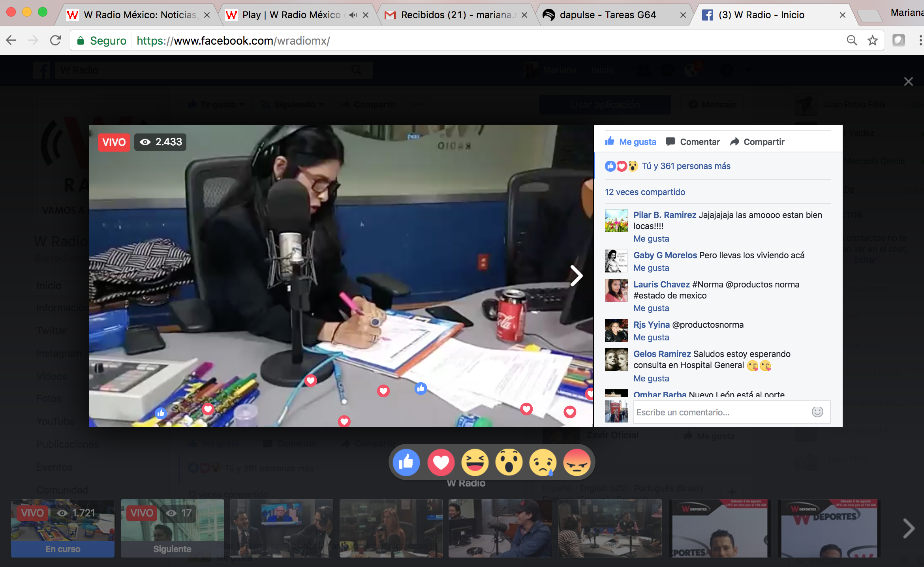Like Pilar B. Ramirez's comment

[651, 238]
